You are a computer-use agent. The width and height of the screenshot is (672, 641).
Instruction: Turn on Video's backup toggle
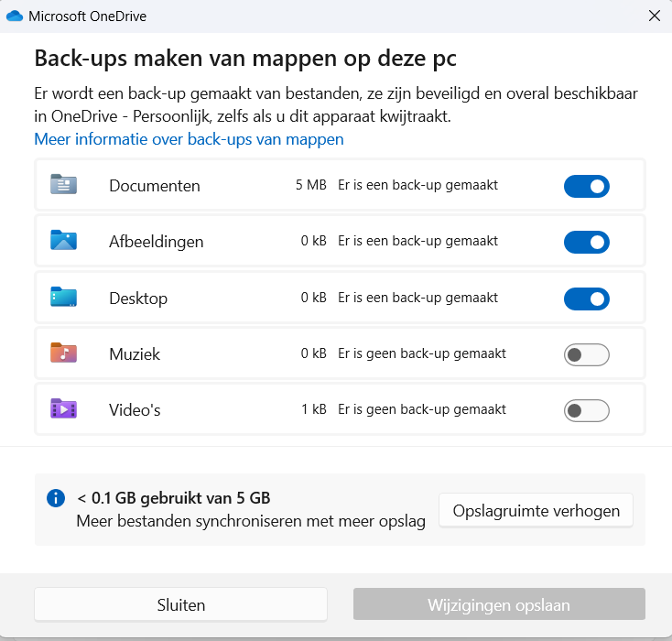(586, 410)
